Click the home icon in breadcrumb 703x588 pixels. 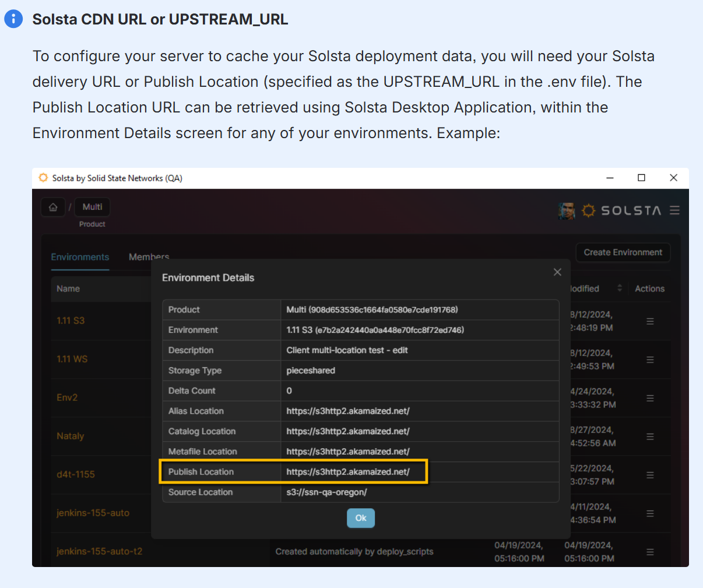point(53,207)
